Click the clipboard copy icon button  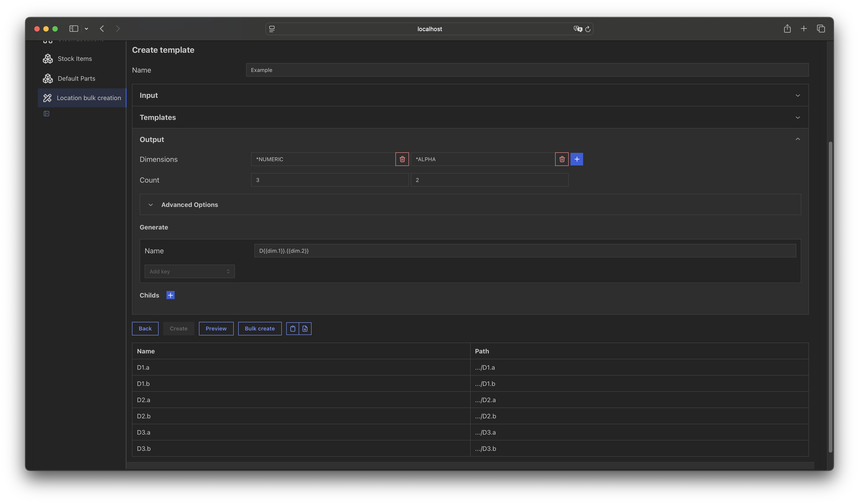[x=293, y=329]
